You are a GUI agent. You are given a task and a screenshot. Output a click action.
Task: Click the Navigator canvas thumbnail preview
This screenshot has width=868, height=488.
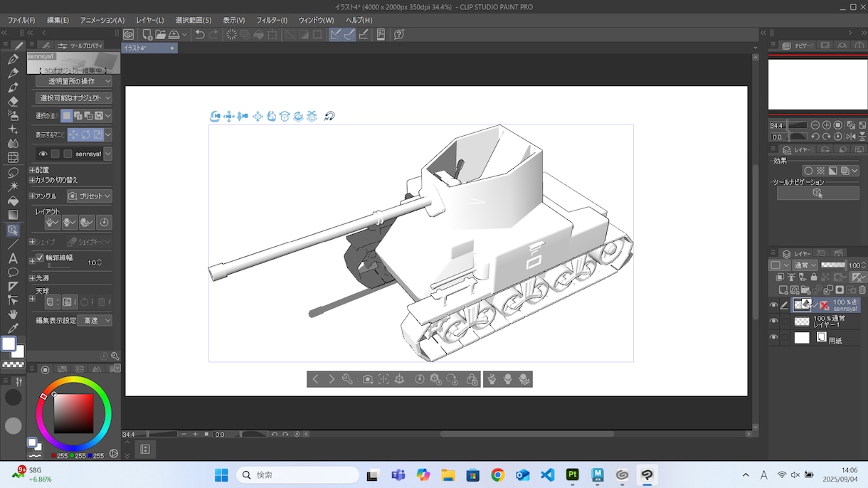[x=817, y=85]
